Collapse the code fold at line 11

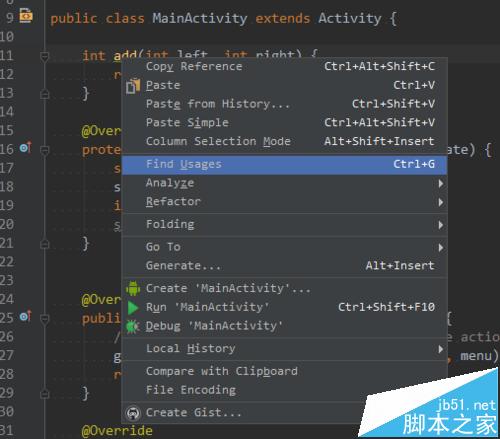point(44,56)
